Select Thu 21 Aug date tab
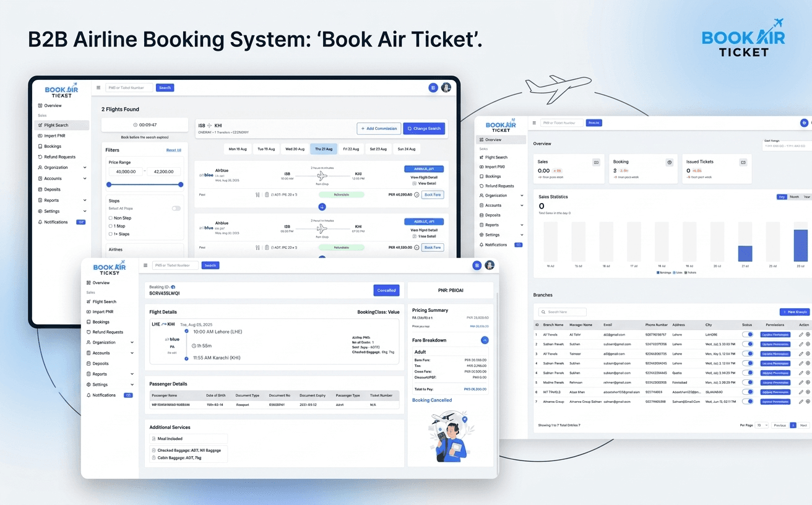 [x=324, y=149]
